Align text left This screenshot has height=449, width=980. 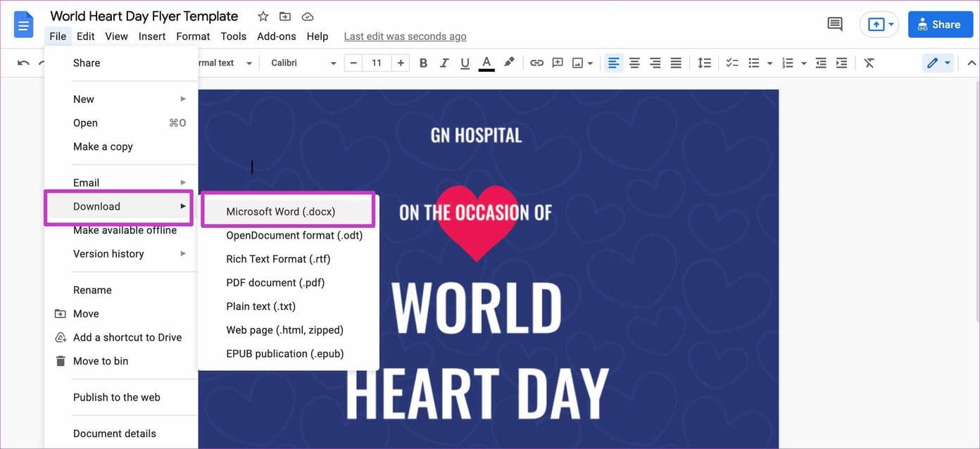[x=614, y=63]
